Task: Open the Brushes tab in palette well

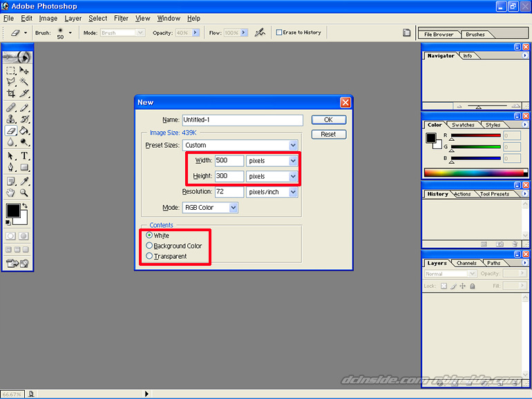Action: 475,35
